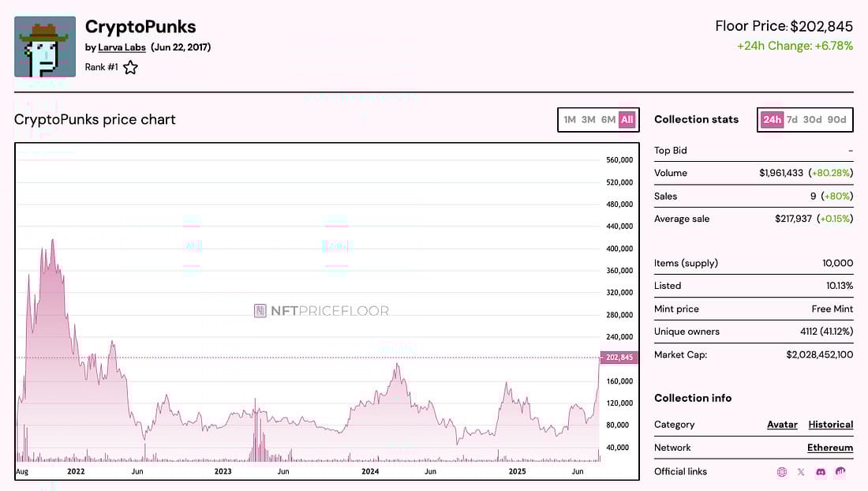Click the 560,000 price axis label
The height and width of the screenshot is (491, 868).
(x=619, y=160)
